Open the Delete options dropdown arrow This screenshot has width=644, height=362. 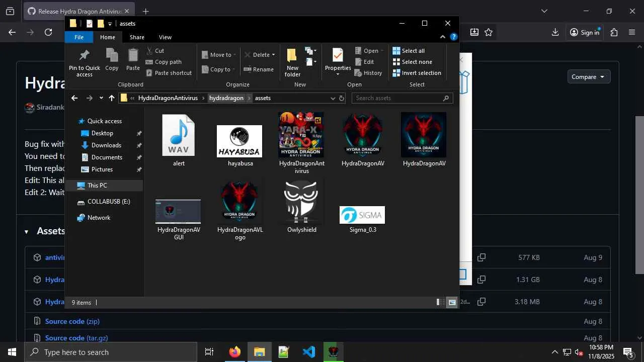tap(273, 55)
